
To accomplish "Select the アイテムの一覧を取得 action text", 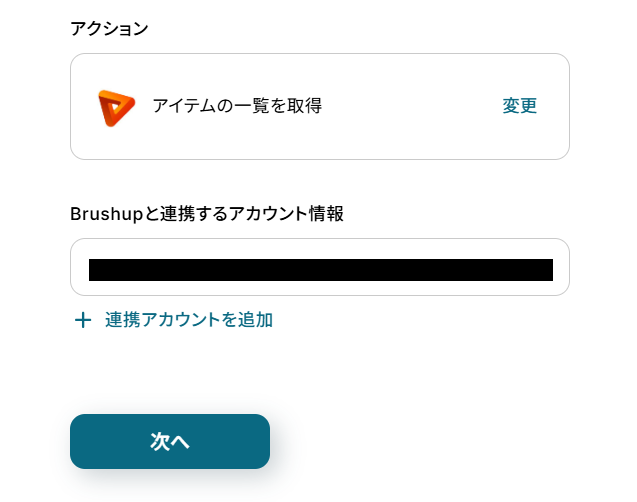I will click(236, 106).
